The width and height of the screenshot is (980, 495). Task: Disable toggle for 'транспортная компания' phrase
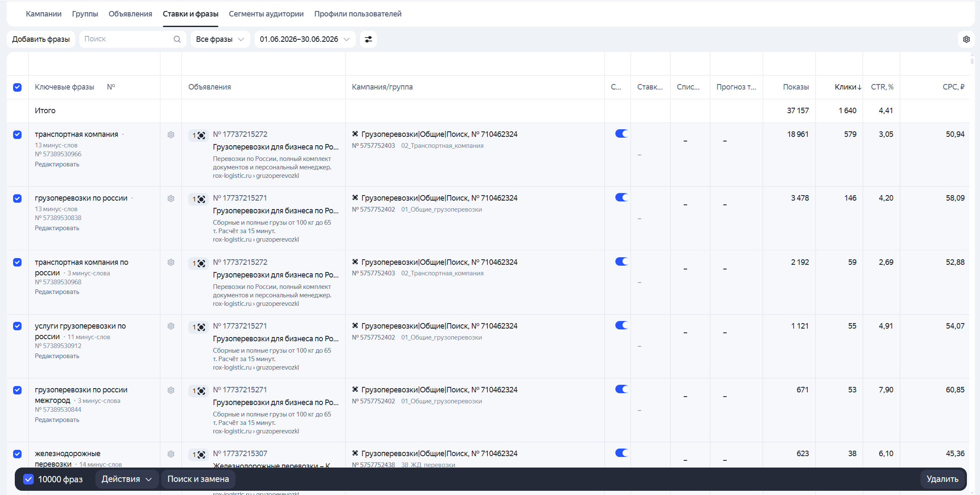(621, 134)
